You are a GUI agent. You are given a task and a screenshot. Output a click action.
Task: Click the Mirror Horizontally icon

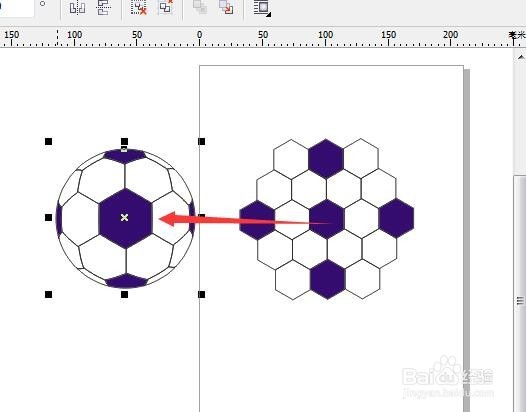(x=77, y=8)
